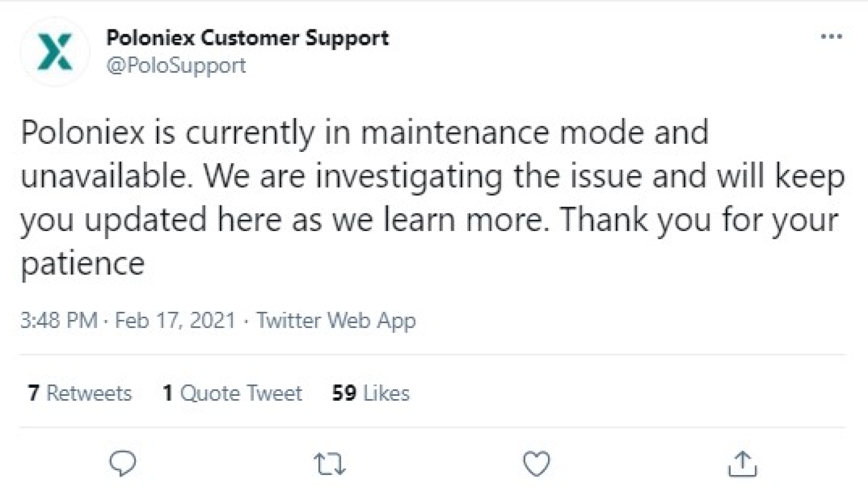
Task: Click the reply speech bubble icon
Action: click(123, 464)
